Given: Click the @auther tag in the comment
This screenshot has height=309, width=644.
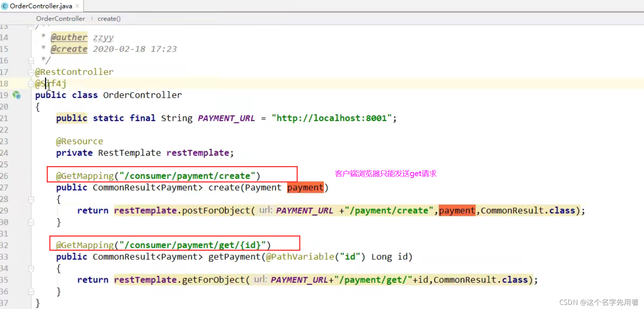Looking at the screenshot, I should 69,37.
